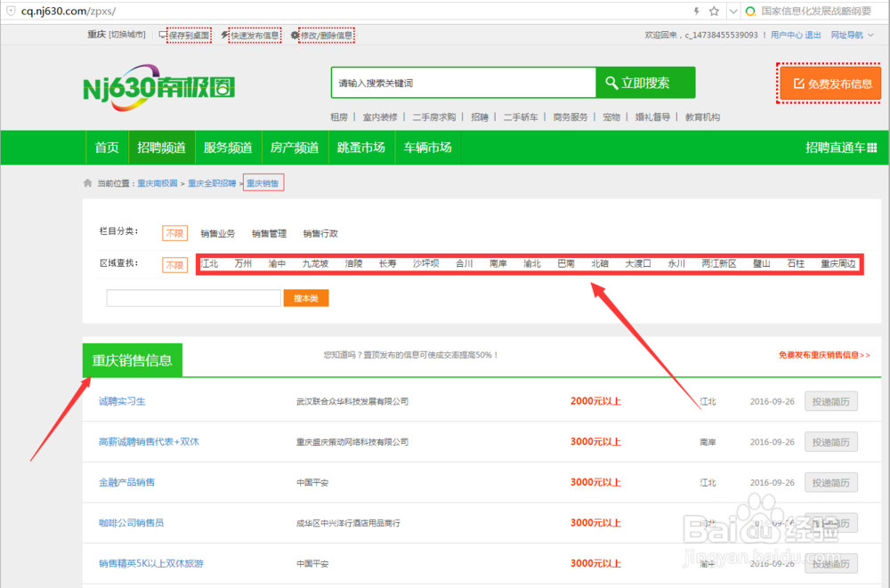The width and height of the screenshot is (890, 588).
Task: Select 不限 under 栏目分类
Action: click(x=174, y=233)
